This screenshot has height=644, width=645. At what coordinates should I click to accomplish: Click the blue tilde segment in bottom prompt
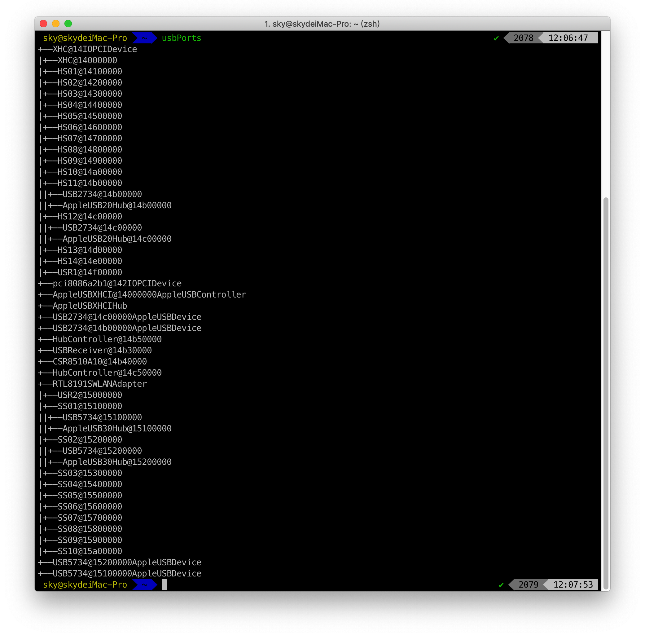(144, 584)
